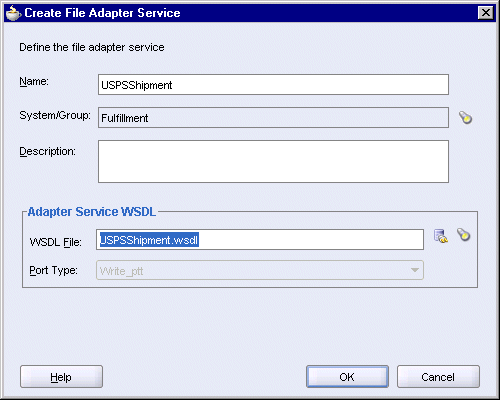
Task: Close the Create File Adapter Service dialog
Action: coord(486,13)
